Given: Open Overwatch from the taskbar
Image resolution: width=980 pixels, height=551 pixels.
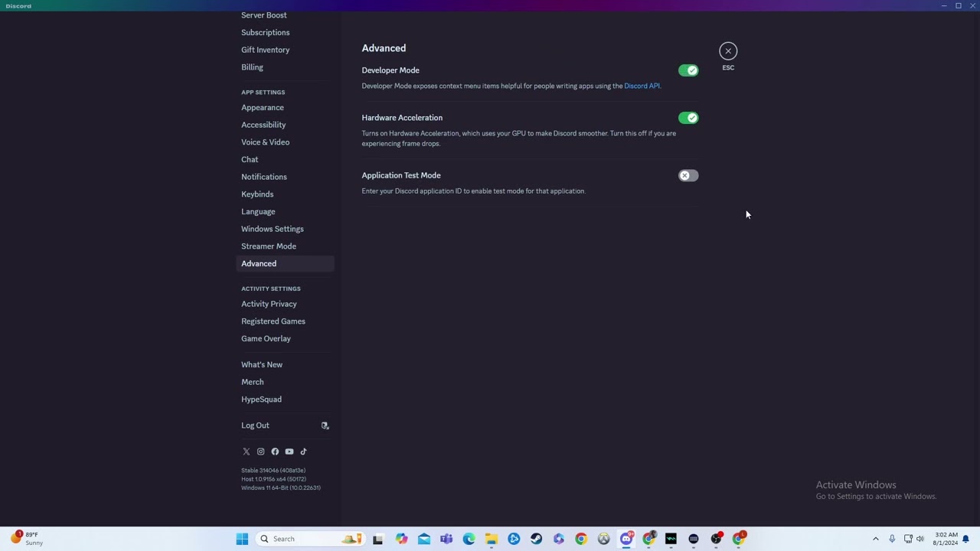Looking at the screenshot, I should click(603, 539).
